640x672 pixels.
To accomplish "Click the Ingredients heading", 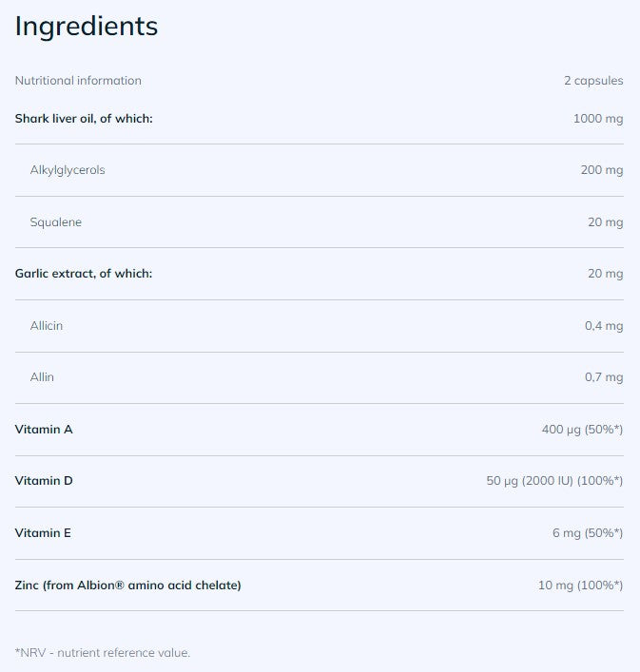I will point(87,27).
